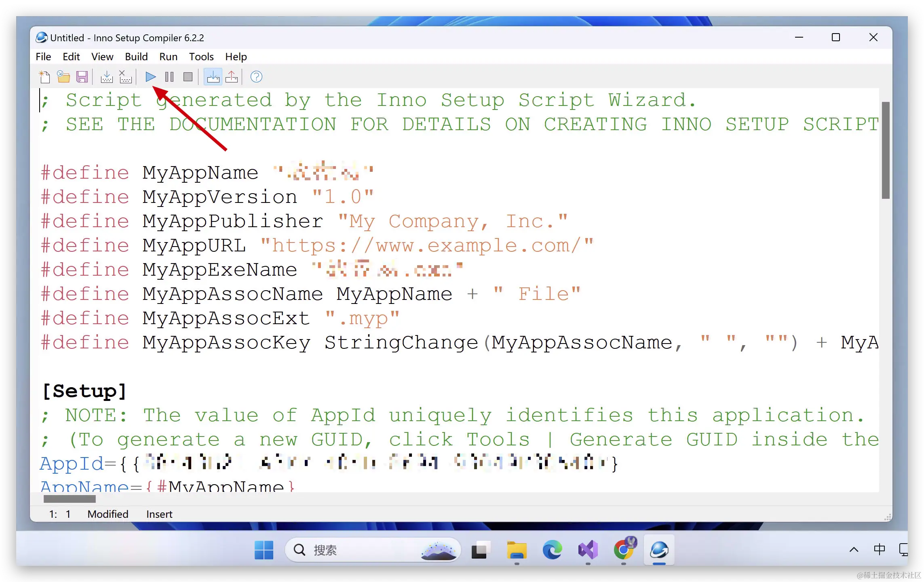Maximize the Inno Setup Compiler window
924x582 pixels.
(x=836, y=38)
